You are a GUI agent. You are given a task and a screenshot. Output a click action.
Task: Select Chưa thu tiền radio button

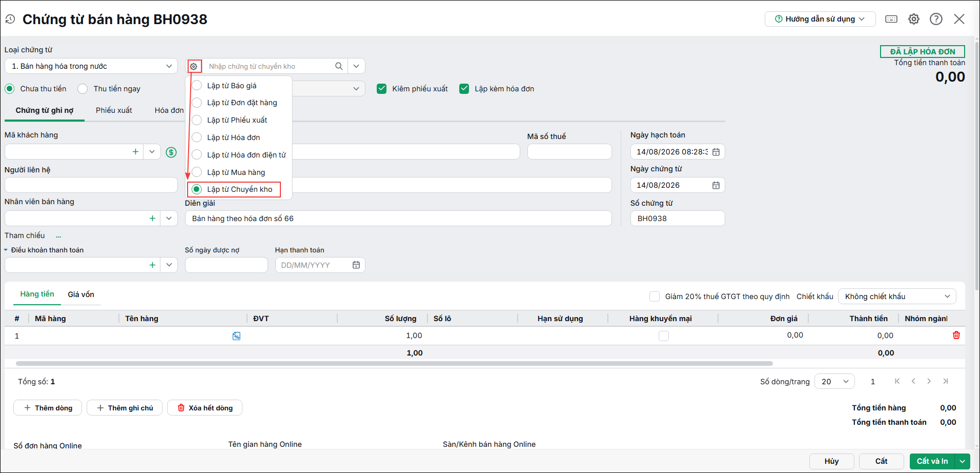coord(10,89)
